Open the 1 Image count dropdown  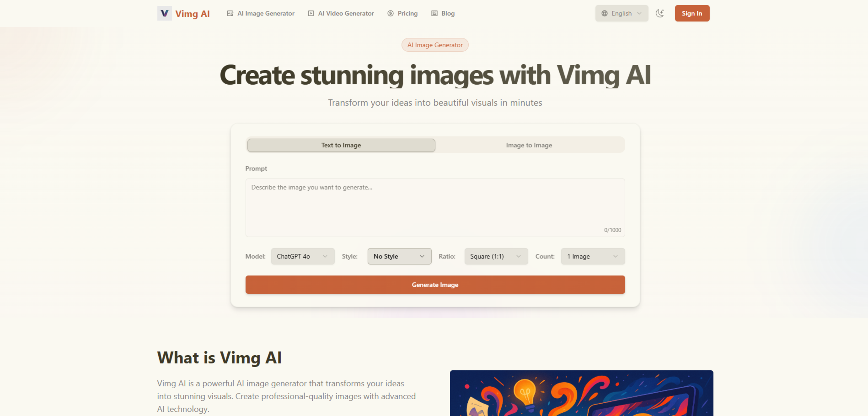pos(592,256)
